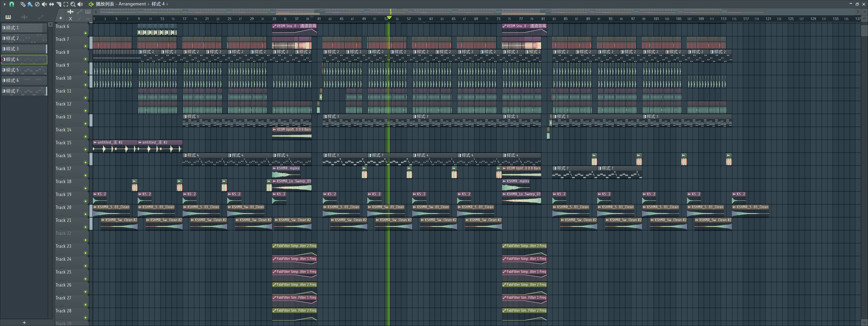Show audio clips via the waveform tab in picker
The width and height of the screenshot is (868, 326).
(24, 17)
